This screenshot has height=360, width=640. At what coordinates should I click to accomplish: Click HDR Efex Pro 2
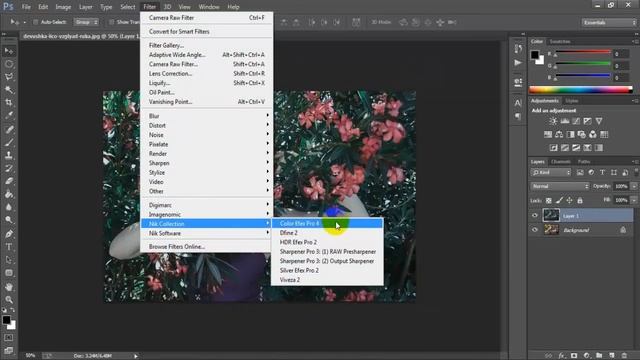(327, 242)
